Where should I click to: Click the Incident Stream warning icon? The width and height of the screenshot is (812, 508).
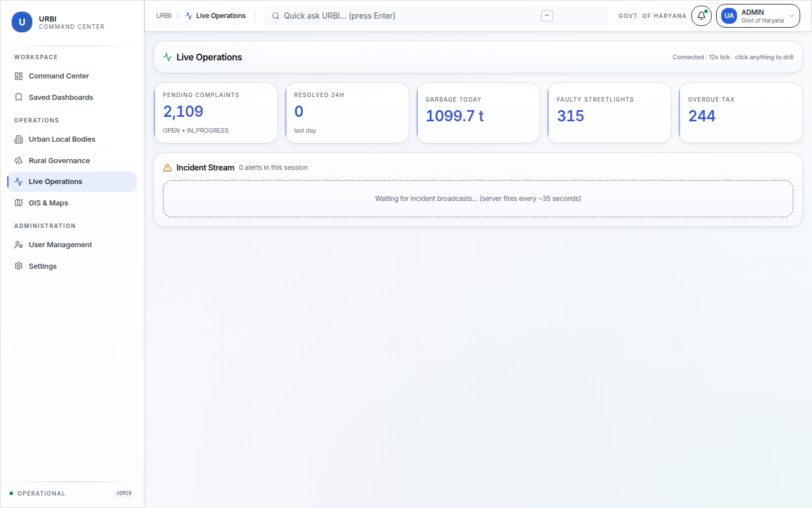(167, 168)
